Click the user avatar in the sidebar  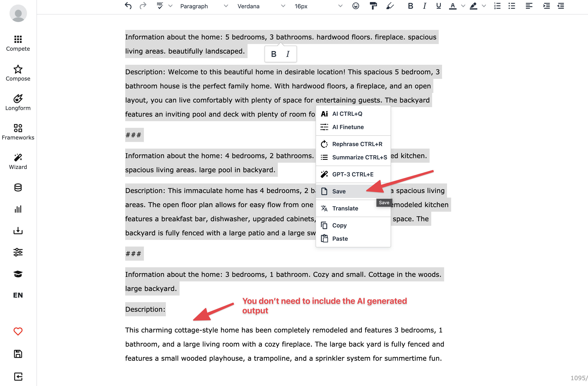[18, 13]
